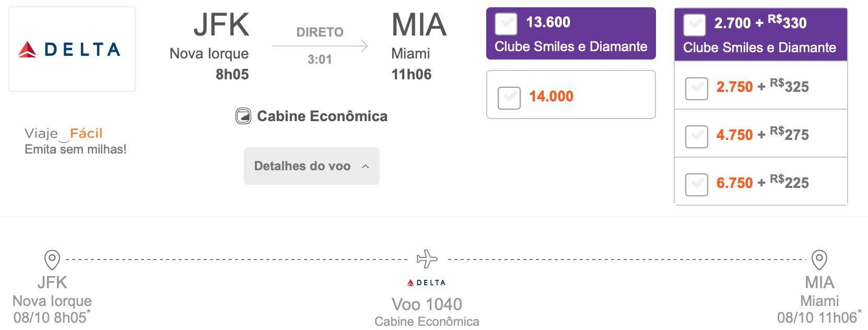Viewport: 868px width, 330px height.
Task: Click the MIA destination location pin icon
Action: point(819,260)
